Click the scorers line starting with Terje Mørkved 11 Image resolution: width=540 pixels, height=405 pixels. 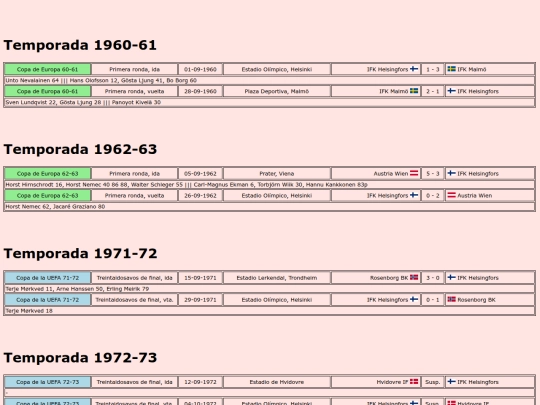(270, 289)
